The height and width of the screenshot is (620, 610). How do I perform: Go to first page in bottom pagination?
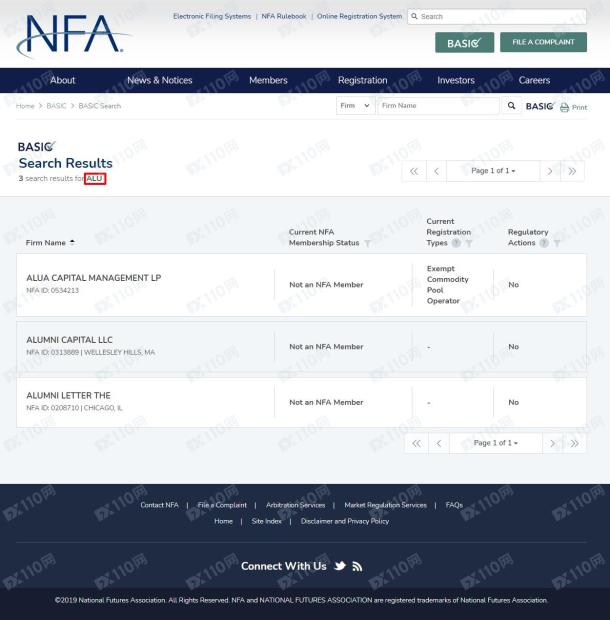416,443
